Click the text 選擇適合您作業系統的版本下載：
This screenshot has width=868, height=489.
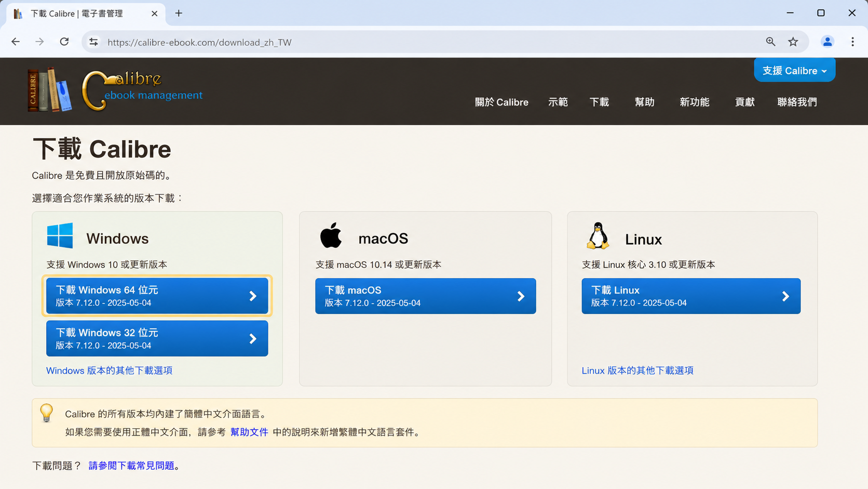[x=108, y=198]
